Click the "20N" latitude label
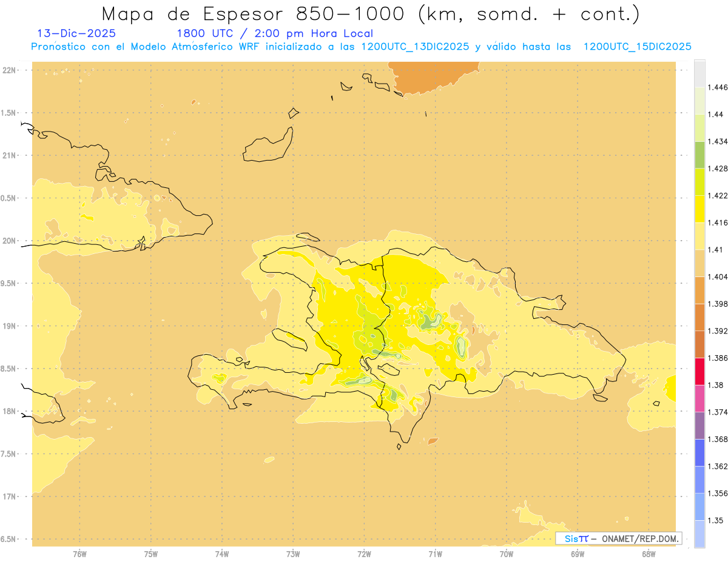Screen dimensions: 728x562 pos(9,241)
